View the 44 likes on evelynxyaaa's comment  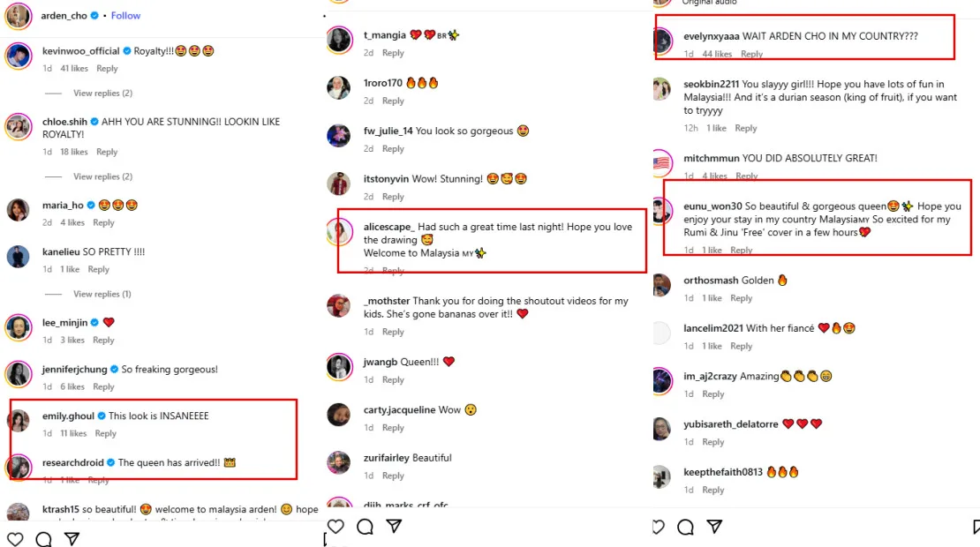[717, 54]
